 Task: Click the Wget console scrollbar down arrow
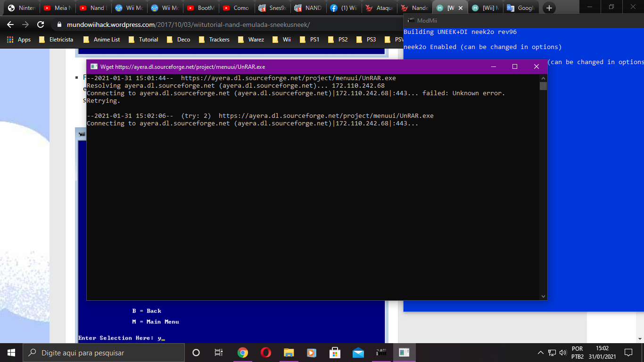tap(543, 296)
